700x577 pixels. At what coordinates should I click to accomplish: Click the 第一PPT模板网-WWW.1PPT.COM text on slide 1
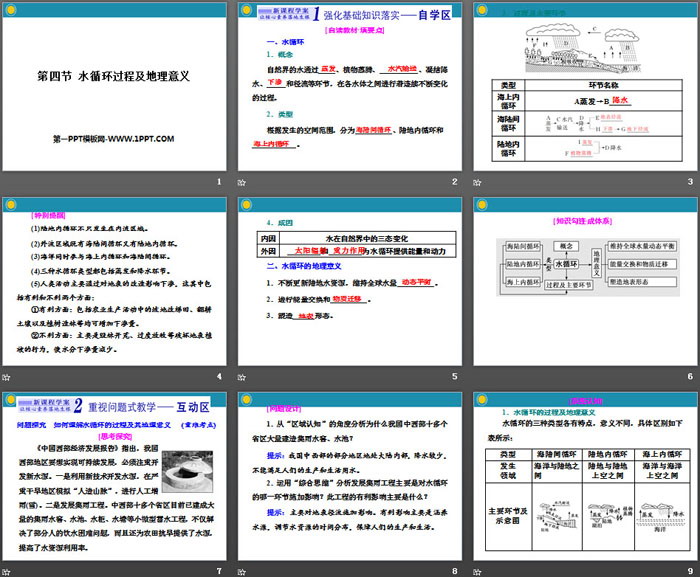click(113, 139)
